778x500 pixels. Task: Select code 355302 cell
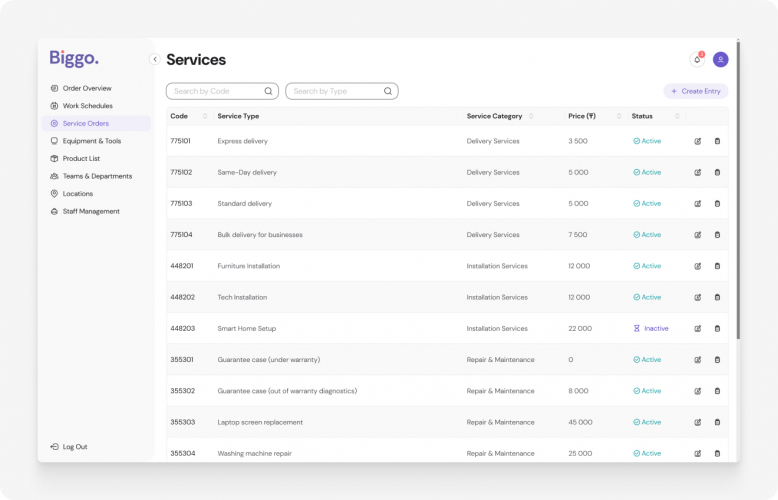click(183, 391)
